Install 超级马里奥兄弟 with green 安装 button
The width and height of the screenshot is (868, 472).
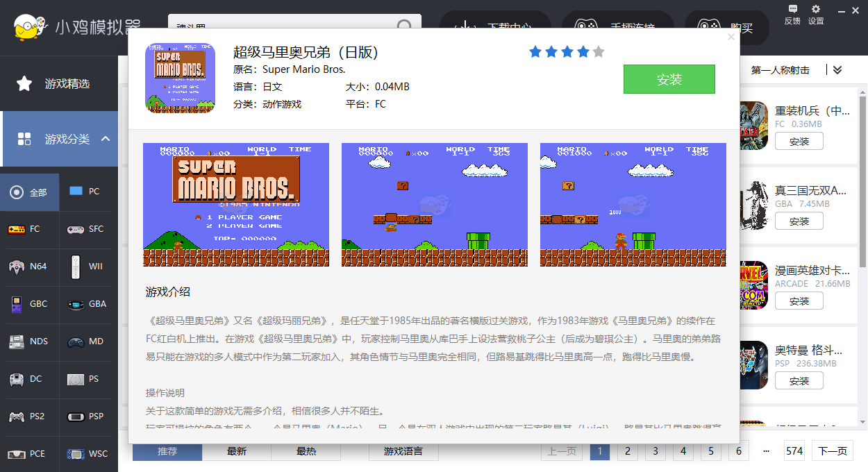coord(669,79)
